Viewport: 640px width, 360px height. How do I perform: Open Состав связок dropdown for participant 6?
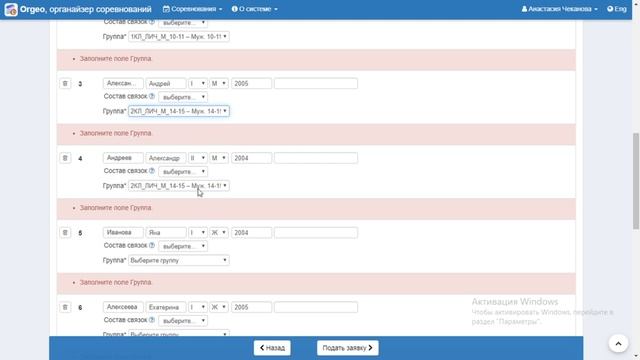point(183,321)
